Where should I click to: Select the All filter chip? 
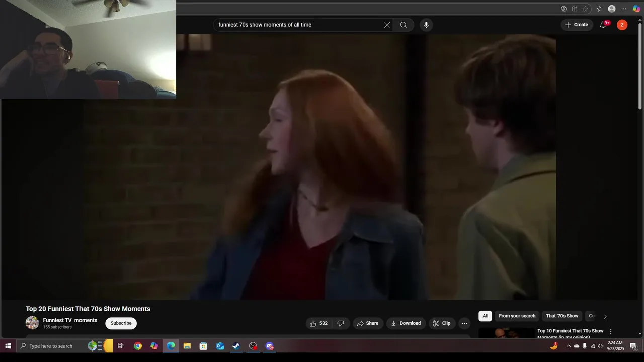coord(485,316)
